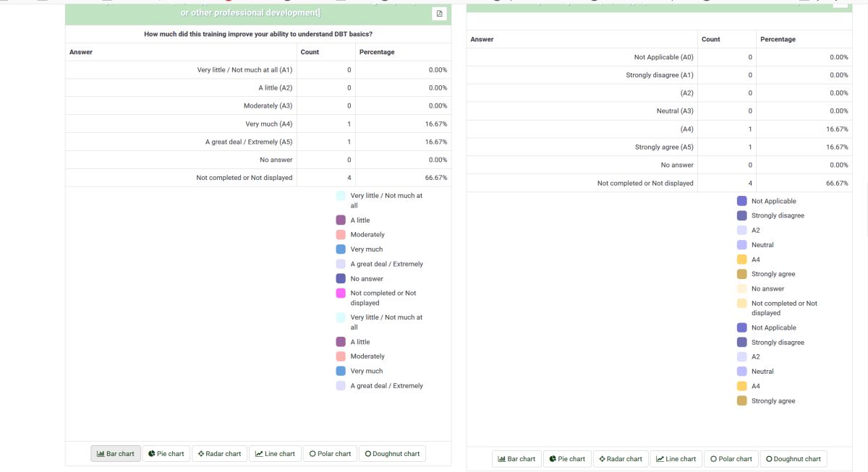
Task: Display Polar chart in the left panel
Action: pyautogui.click(x=330, y=454)
